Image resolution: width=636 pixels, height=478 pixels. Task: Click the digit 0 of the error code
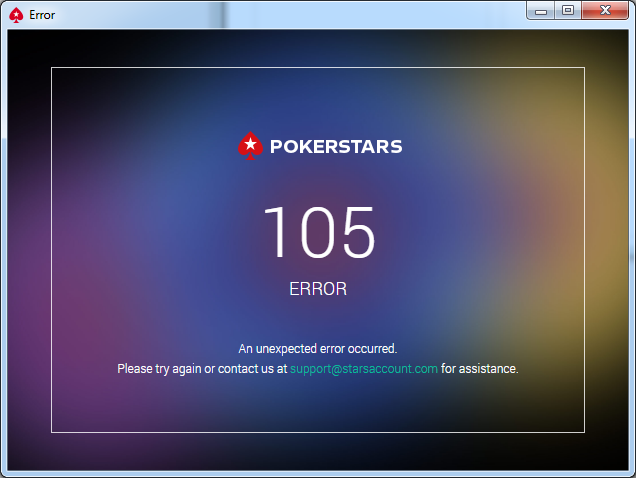coord(319,232)
